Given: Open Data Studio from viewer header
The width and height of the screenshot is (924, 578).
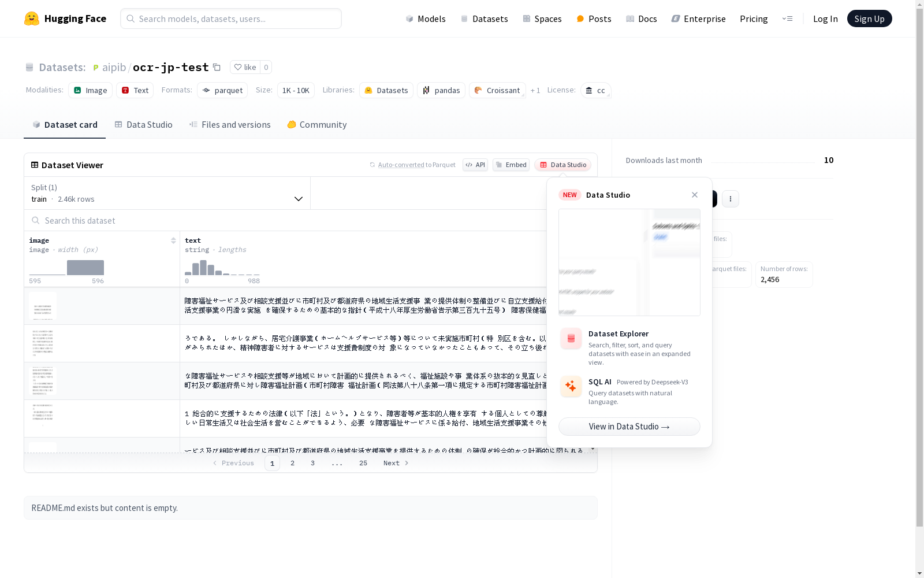Looking at the screenshot, I should click(563, 165).
